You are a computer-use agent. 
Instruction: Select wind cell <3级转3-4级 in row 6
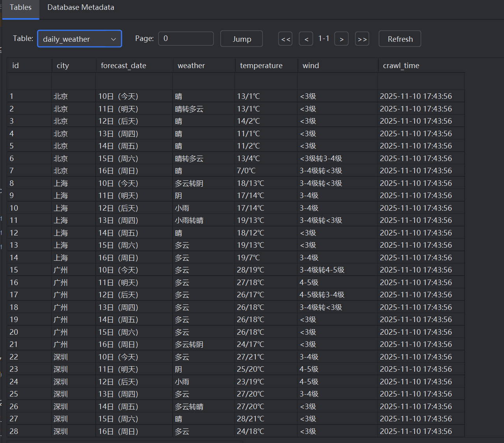(x=338, y=158)
